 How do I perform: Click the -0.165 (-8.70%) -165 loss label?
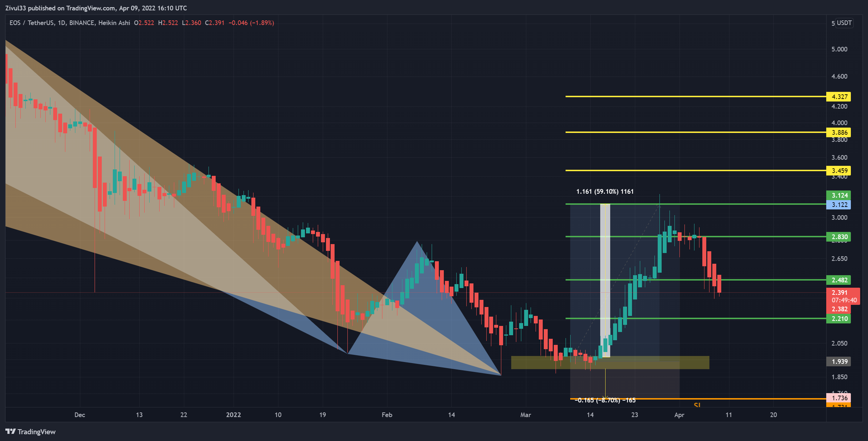click(x=605, y=400)
